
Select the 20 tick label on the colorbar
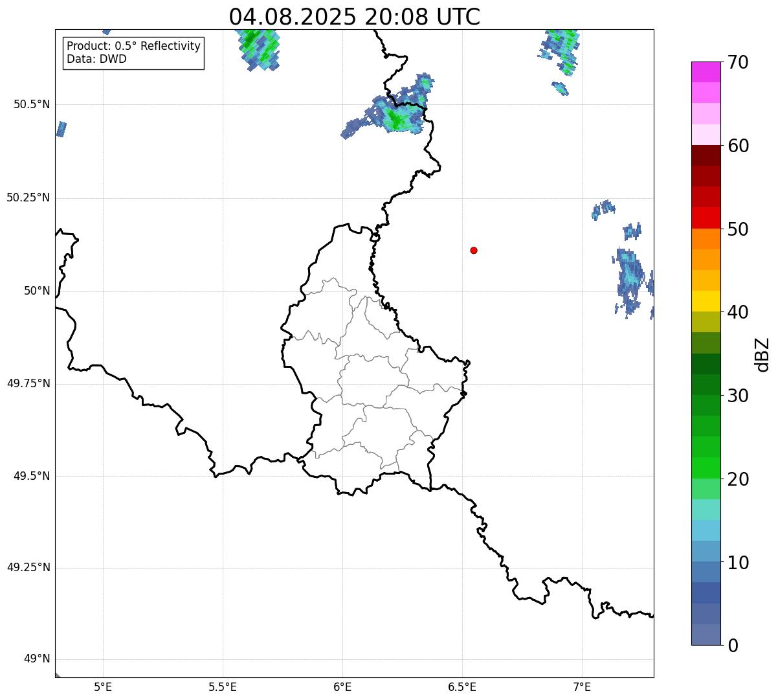(737, 479)
